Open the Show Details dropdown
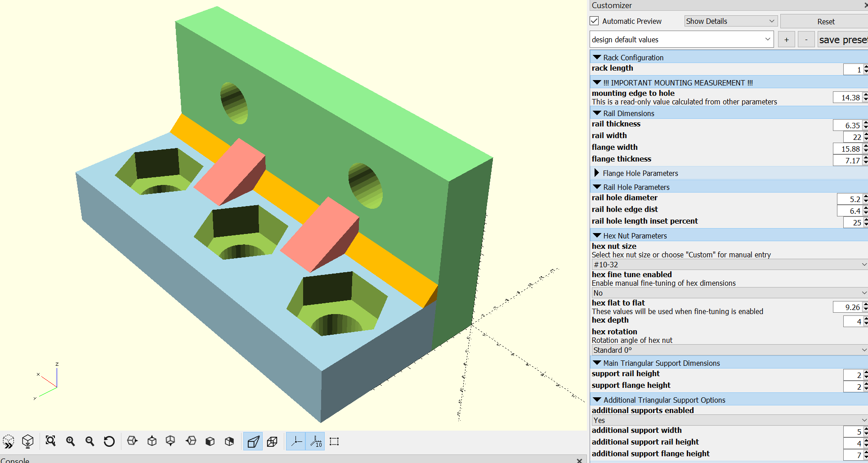The height and width of the screenshot is (463, 868). click(x=730, y=21)
